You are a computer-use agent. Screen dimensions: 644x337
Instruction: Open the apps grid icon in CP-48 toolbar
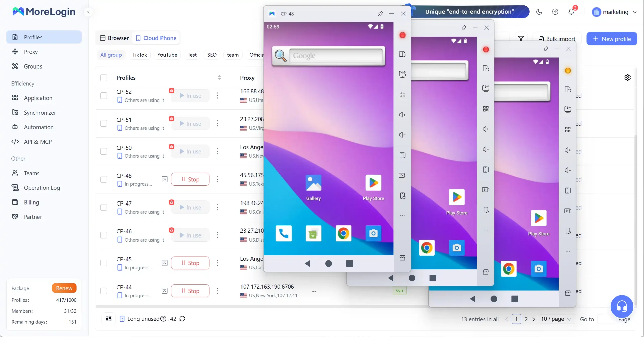coord(403,94)
